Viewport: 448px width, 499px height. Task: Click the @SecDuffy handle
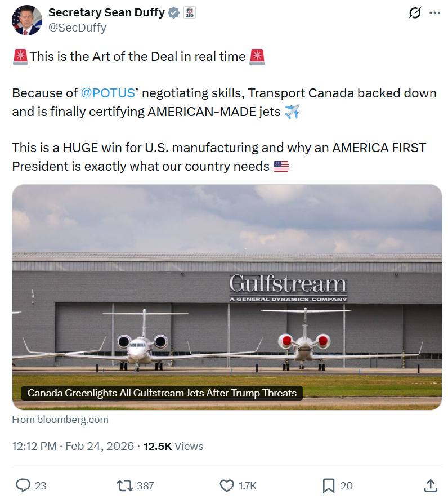click(x=77, y=27)
